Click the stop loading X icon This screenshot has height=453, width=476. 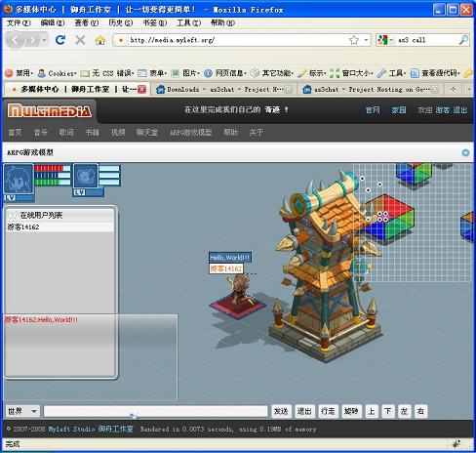[x=80, y=40]
